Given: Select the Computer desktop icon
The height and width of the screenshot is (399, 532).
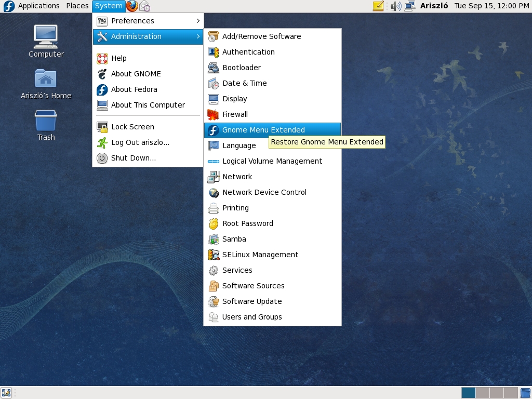Looking at the screenshot, I should (x=46, y=42).
